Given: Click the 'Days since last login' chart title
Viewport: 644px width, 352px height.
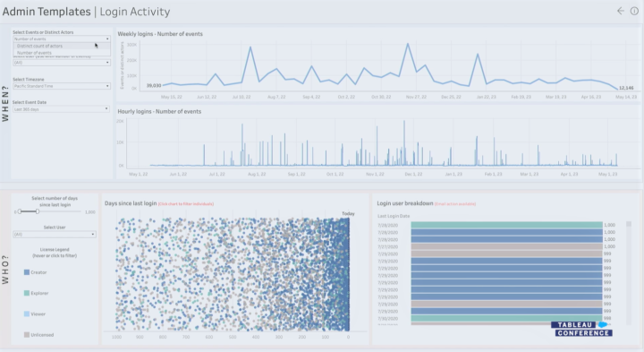Looking at the screenshot, I should tap(131, 203).
